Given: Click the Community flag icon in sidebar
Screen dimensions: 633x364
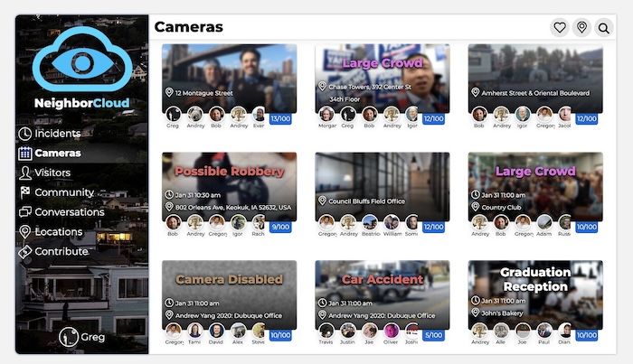Looking at the screenshot, I should tap(25, 192).
